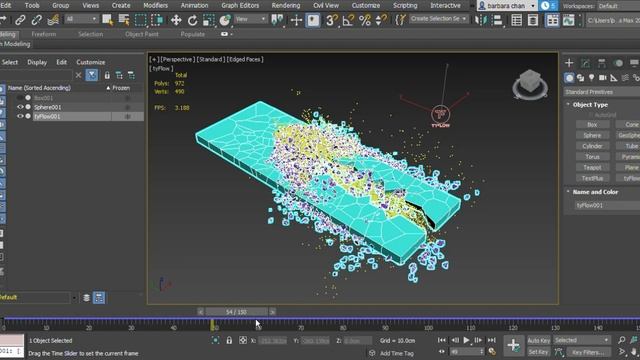This screenshot has height=360, width=640.
Task: Open Select by Name tool
Action: (x=124, y=20)
